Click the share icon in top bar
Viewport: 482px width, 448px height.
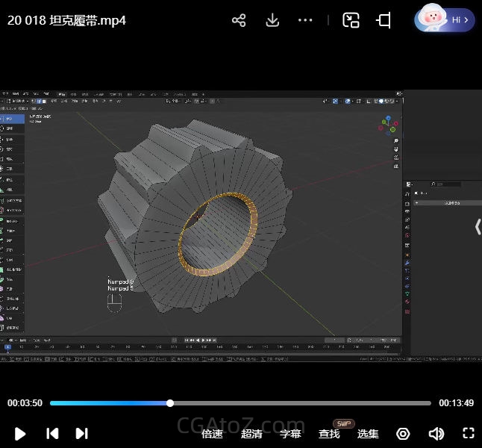(239, 20)
